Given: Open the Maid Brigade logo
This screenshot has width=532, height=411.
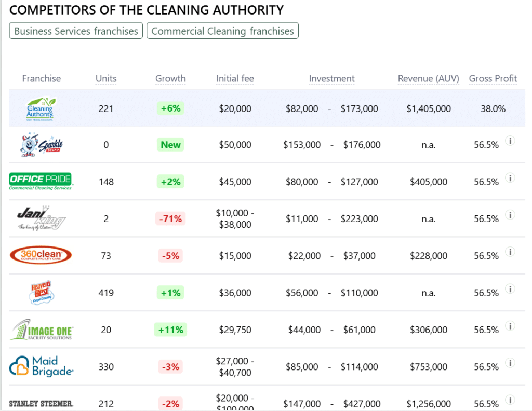Looking at the screenshot, I should (x=41, y=366).
